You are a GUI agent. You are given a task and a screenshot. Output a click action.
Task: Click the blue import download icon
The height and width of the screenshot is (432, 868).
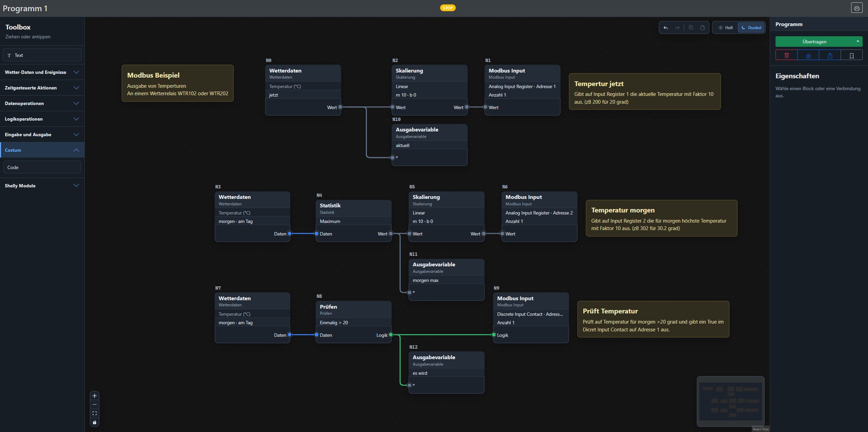coord(808,55)
